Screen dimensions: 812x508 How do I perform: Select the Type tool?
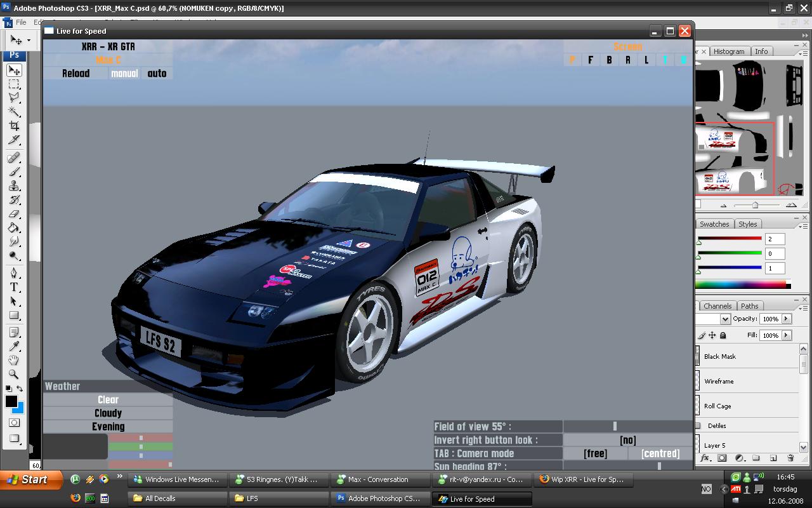point(14,287)
